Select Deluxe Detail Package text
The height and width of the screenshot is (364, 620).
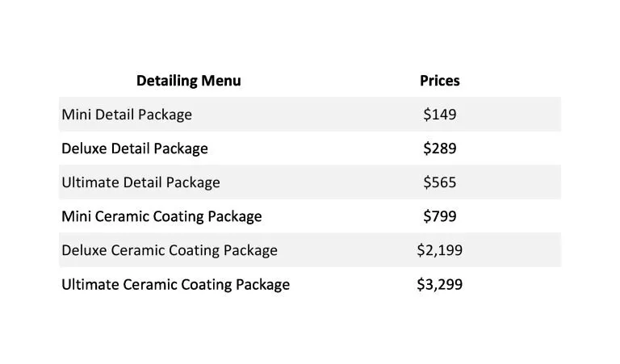(135, 149)
